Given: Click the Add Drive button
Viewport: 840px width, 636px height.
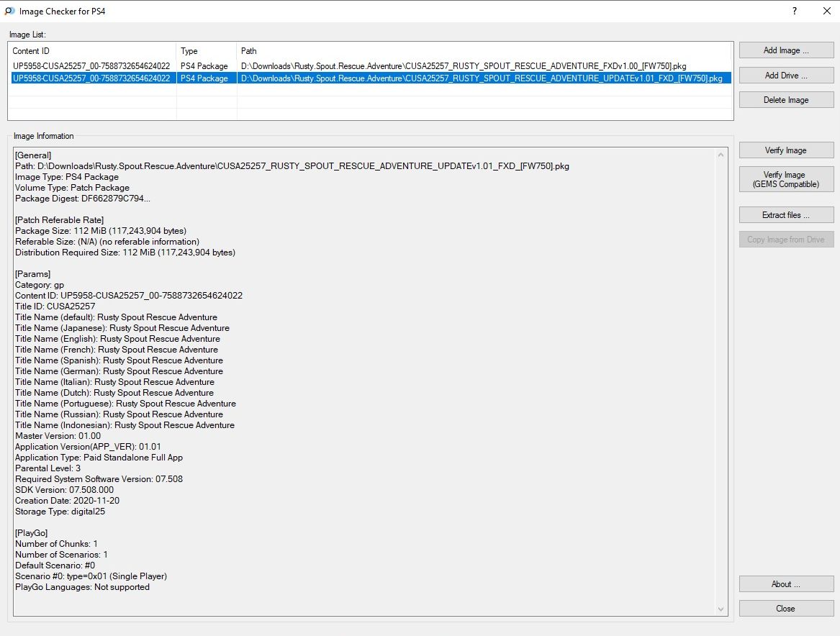Looking at the screenshot, I should pos(786,76).
